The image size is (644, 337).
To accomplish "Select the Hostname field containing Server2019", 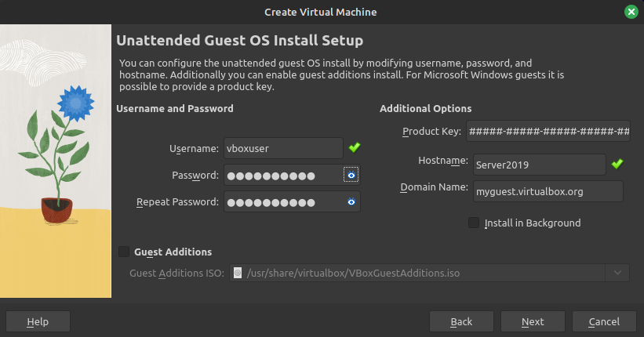I will point(537,165).
